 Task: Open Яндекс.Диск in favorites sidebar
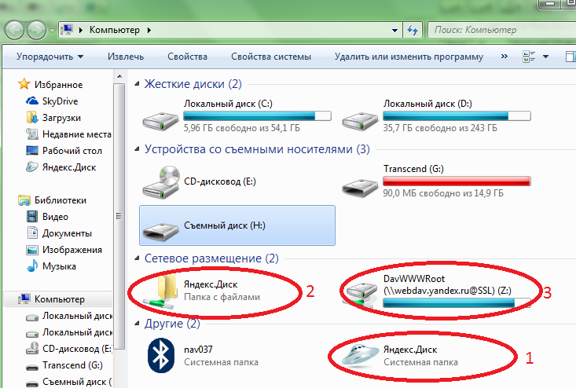(61, 167)
